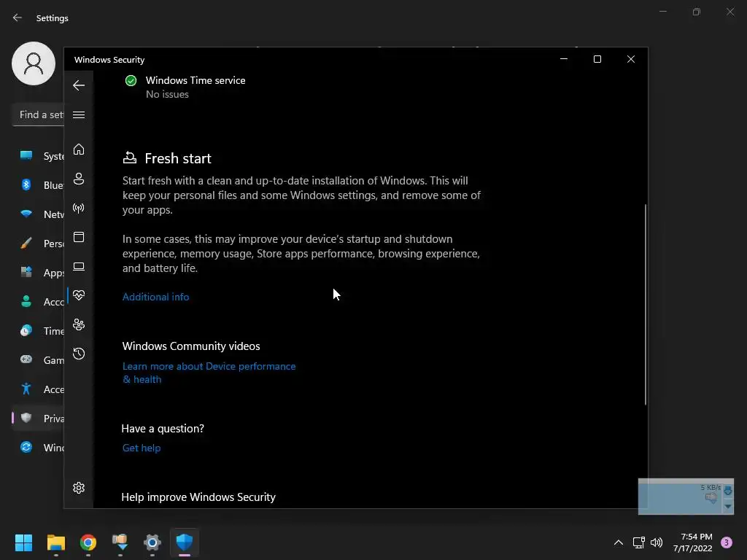This screenshot has width=747, height=560.
Task: Open Protection history clock icon
Action: [79, 354]
